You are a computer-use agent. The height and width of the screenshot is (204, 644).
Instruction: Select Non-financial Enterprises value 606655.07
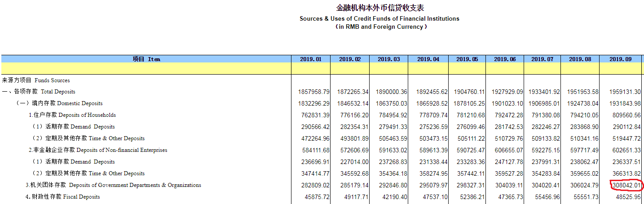(x=508, y=150)
